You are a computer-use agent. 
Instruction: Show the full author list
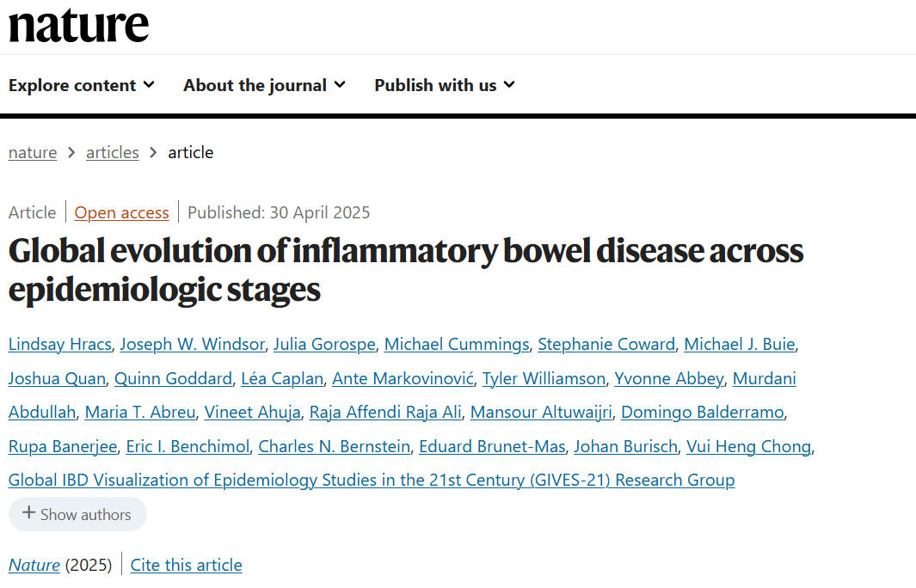coord(77,514)
